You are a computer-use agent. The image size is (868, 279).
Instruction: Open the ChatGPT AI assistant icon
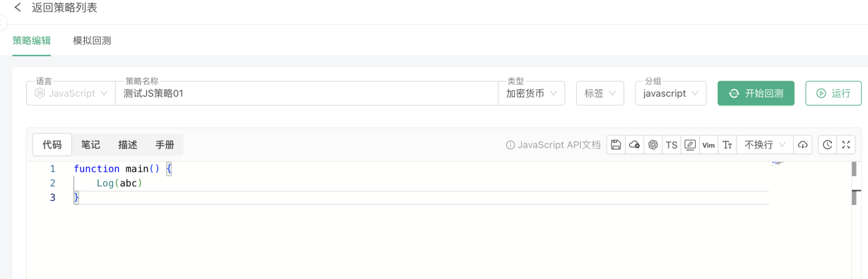click(x=653, y=145)
